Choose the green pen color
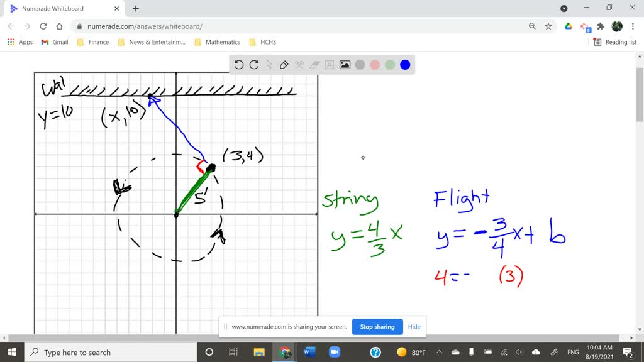 pyautogui.click(x=390, y=65)
